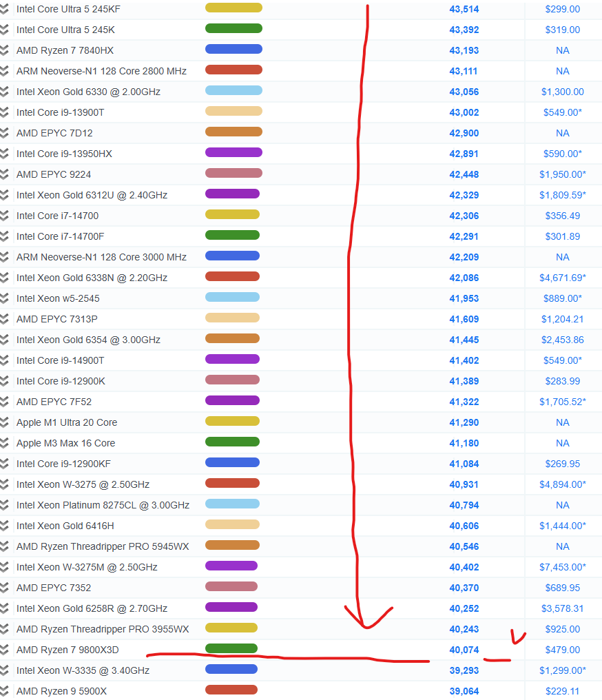602x700 pixels.
Task: Expand the Intel Core i7-14700 row chevron
Action: tap(4, 216)
